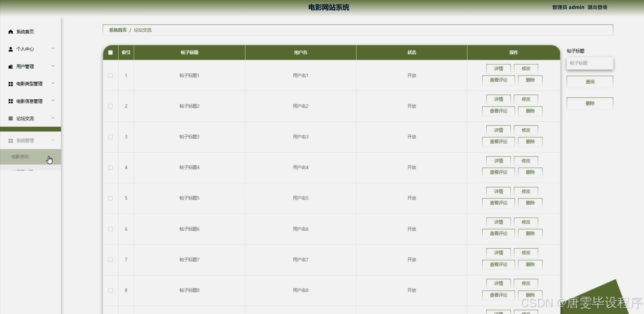Expand the 电影信息管理 menu chevron
644x314 pixels.
(x=53, y=100)
